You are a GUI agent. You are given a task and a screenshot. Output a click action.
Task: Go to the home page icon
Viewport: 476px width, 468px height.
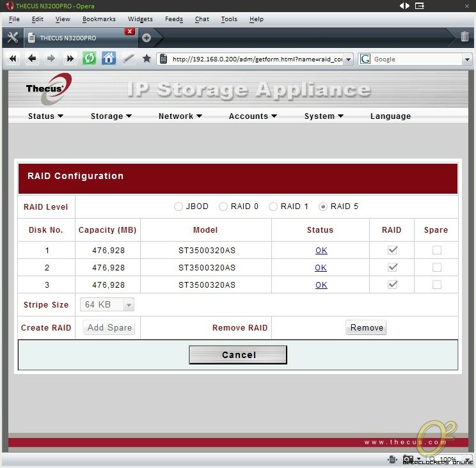109,58
